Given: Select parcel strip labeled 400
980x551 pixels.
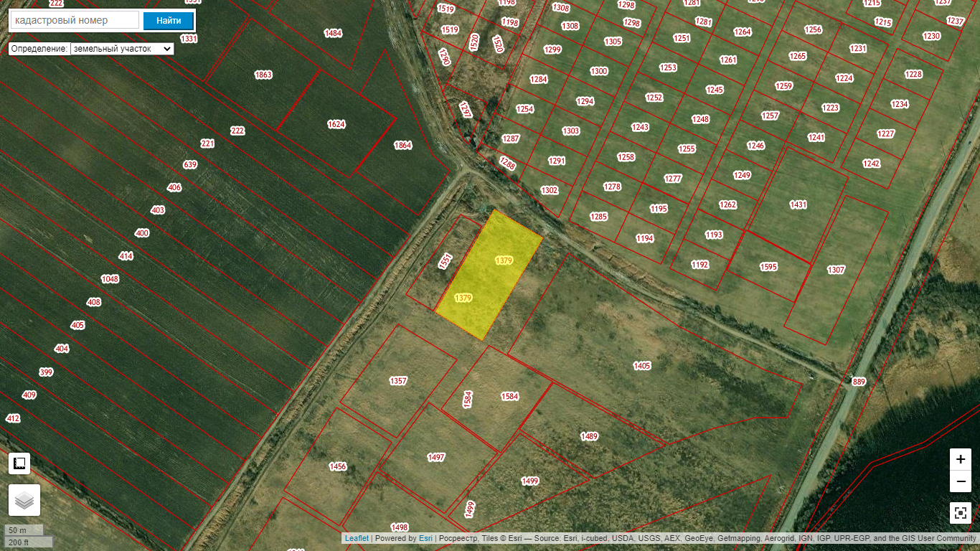Looking at the screenshot, I should click(142, 233).
